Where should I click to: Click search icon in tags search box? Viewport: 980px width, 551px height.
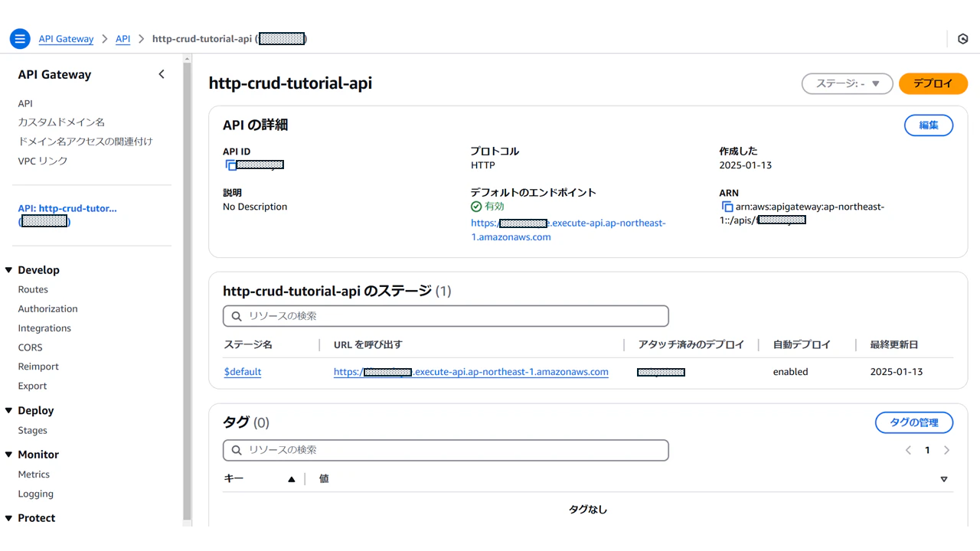click(237, 450)
